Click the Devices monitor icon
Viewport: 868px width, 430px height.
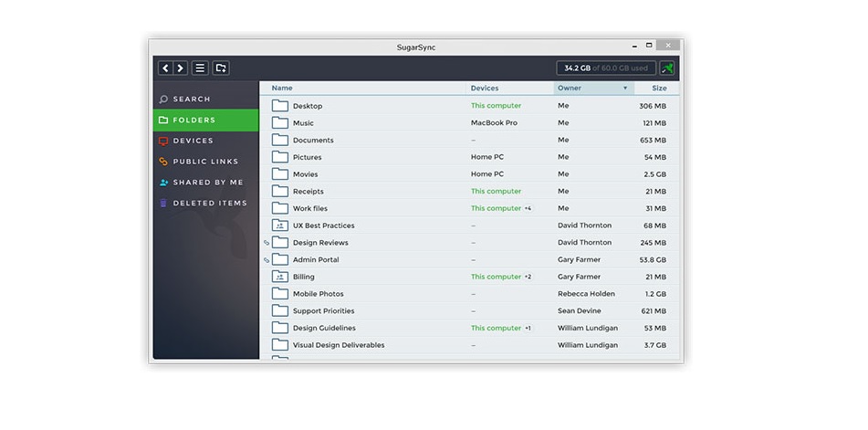[x=163, y=142]
